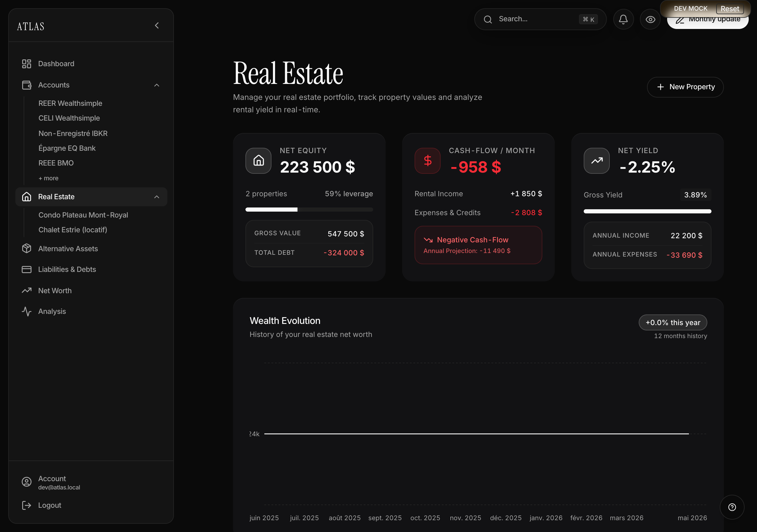The height and width of the screenshot is (532, 757).
Task: Click the Accounts wallet icon
Action: pyautogui.click(x=26, y=85)
